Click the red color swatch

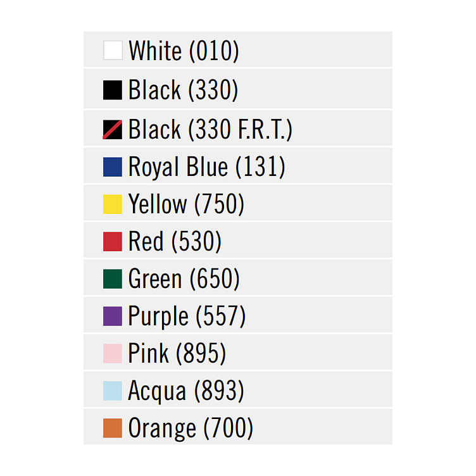click(113, 241)
